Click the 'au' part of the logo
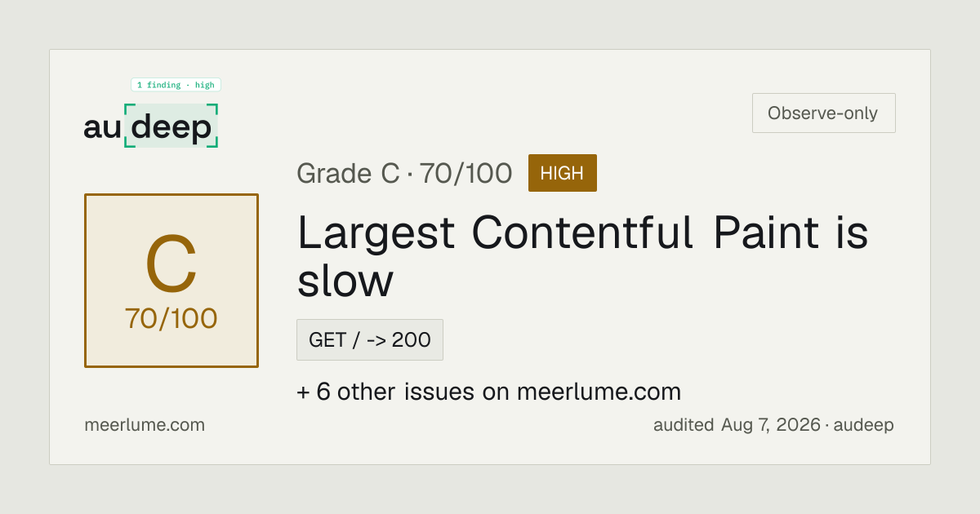The image size is (980, 514). pos(102,128)
